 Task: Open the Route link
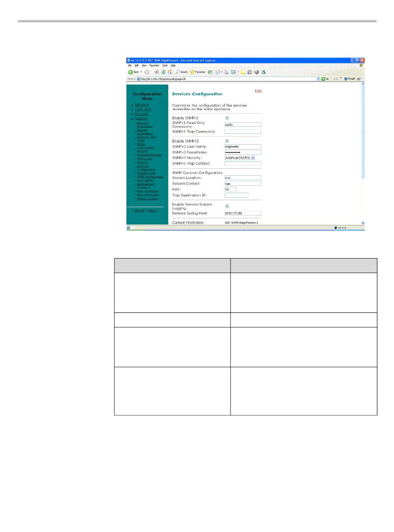[141, 144]
